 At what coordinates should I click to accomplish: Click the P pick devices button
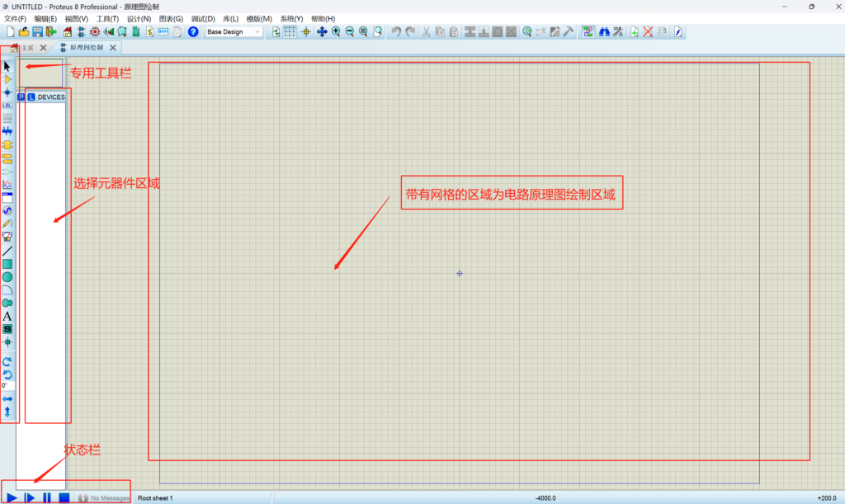[21, 97]
